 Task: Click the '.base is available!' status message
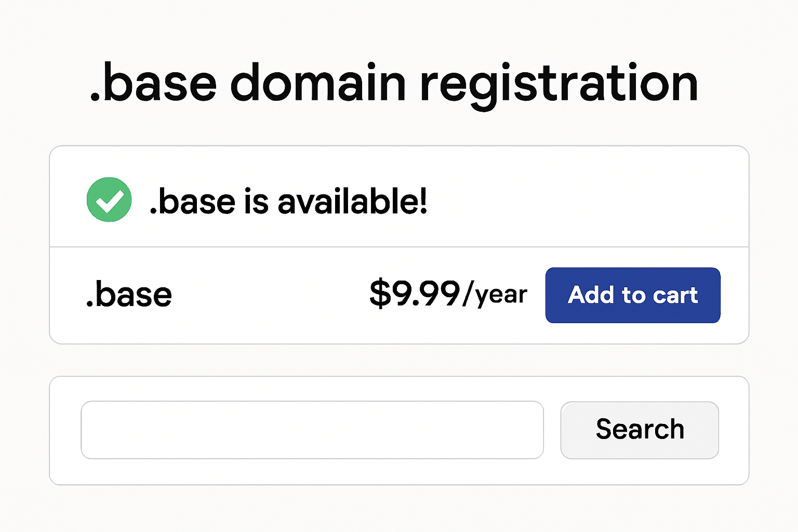coord(288,201)
